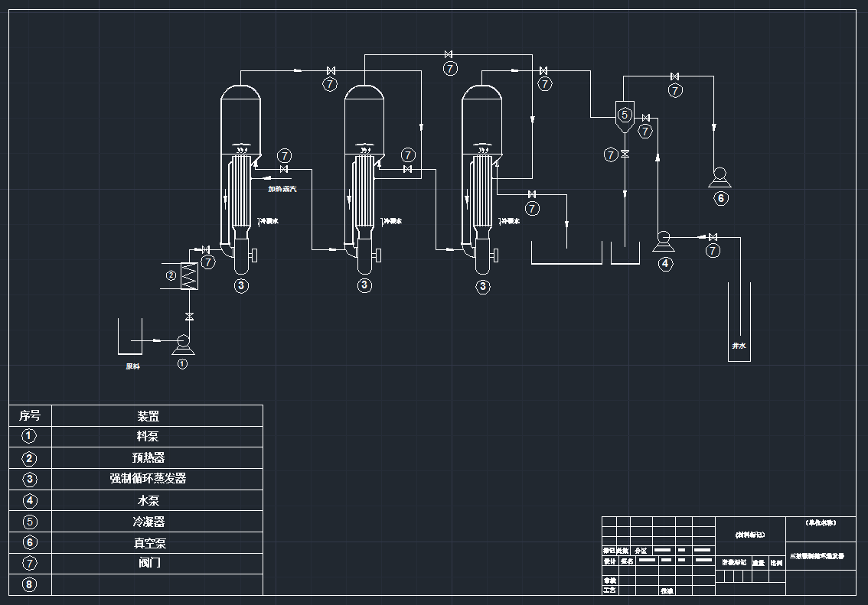The height and width of the screenshot is (605, 868).
Task: Select the valve above the 加热蒸汽 inlet
Action: tap(284, 169)
